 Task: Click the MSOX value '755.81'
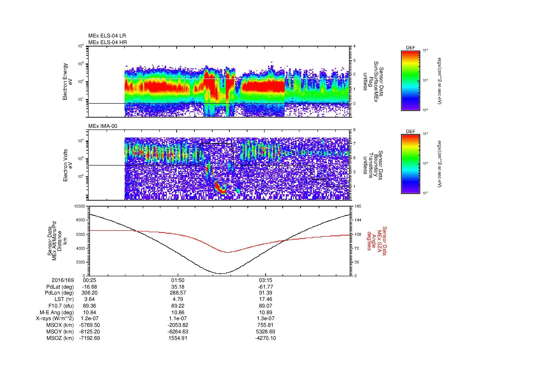(x=266, y=325)
